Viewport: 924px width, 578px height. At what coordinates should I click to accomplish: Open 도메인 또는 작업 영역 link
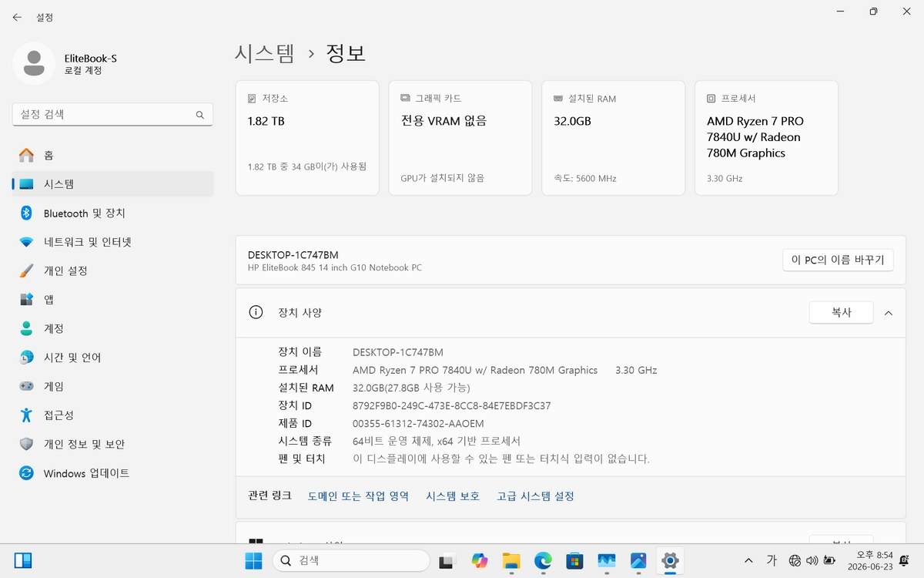coord(358,496)
